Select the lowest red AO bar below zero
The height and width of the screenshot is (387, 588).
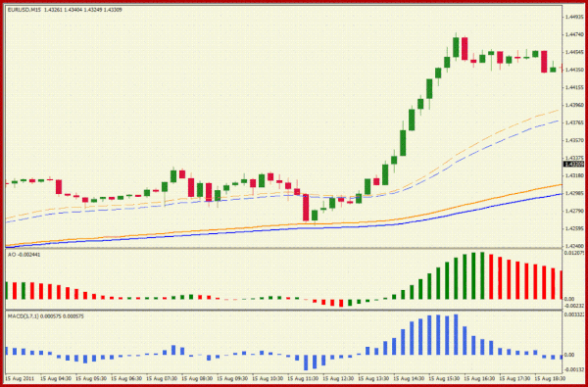point(341,303)
